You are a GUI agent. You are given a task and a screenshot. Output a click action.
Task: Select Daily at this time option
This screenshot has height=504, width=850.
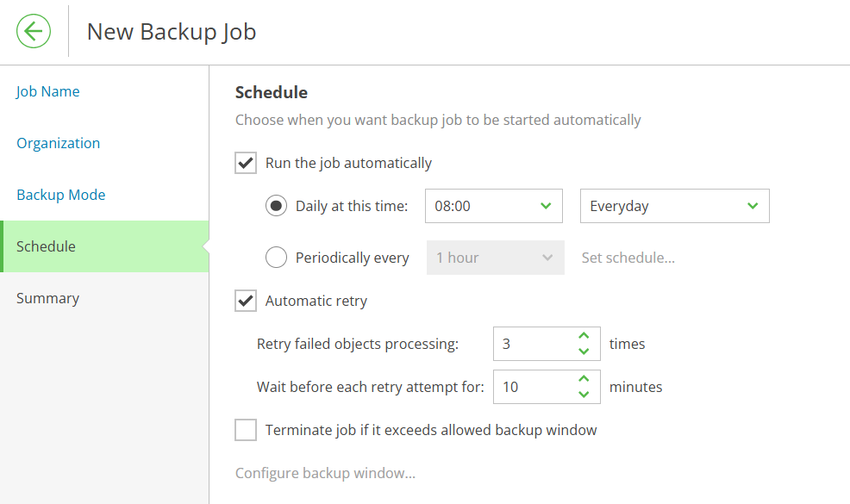pos(276,206)
